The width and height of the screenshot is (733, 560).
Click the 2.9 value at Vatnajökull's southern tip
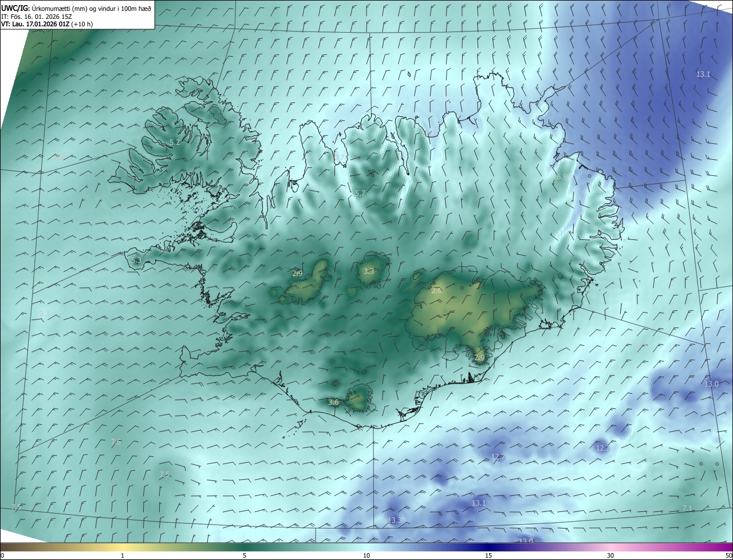click(479, 358)
